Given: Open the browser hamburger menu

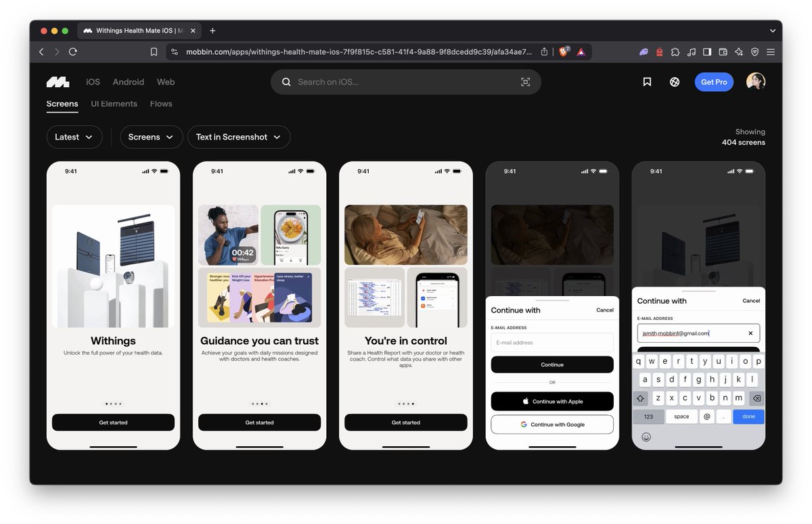Looking at the screenshot, I should pyautogui.click(x=771, y=51).
